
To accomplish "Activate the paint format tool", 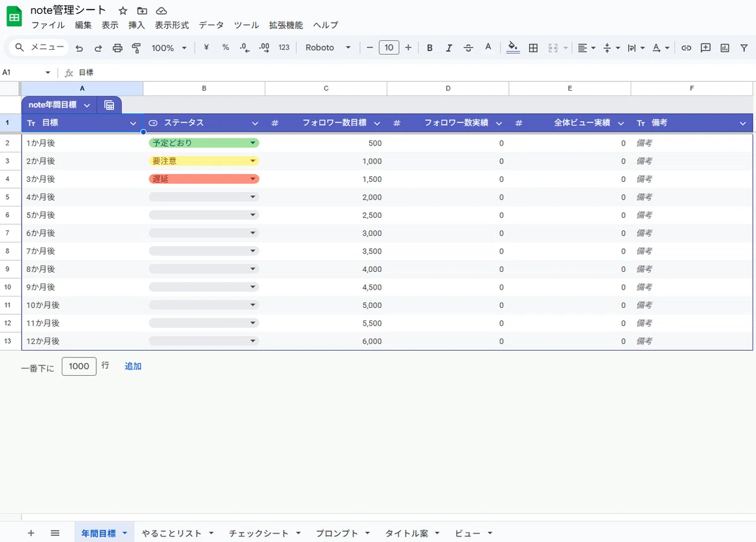I will (136, 48).
